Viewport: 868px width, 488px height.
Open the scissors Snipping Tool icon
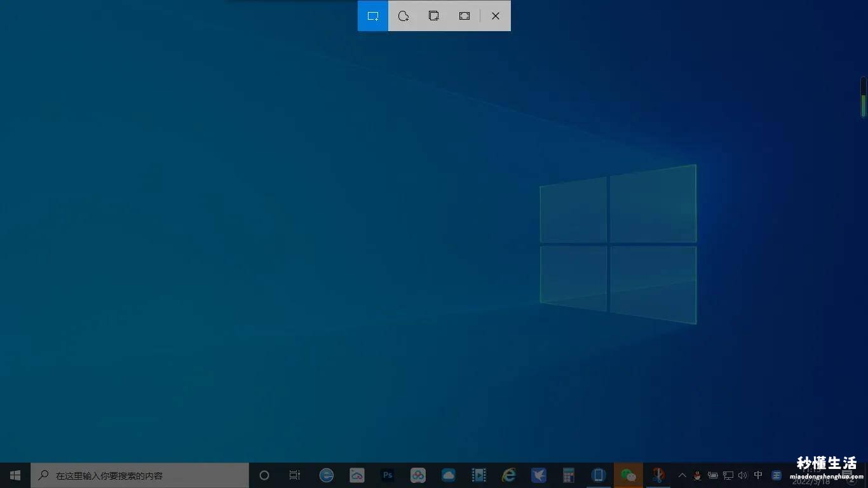click(x=658, y=475)
